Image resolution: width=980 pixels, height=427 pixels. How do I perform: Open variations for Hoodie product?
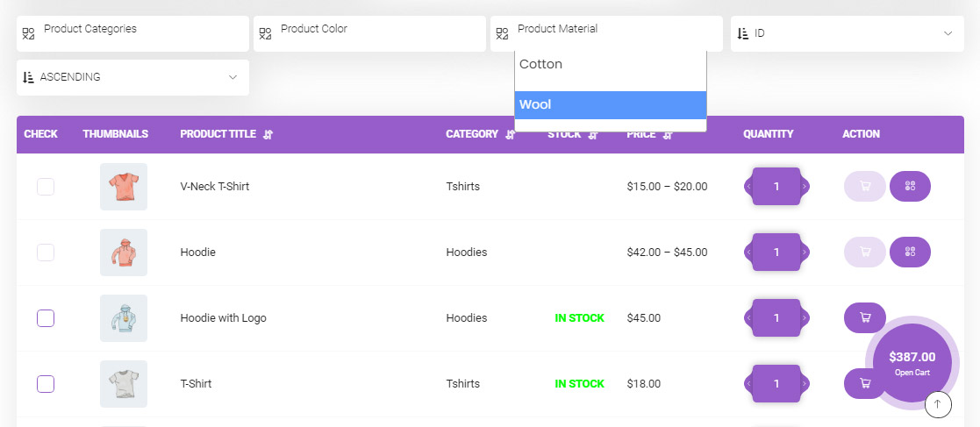pyautogui.click(x=910, y=253)
